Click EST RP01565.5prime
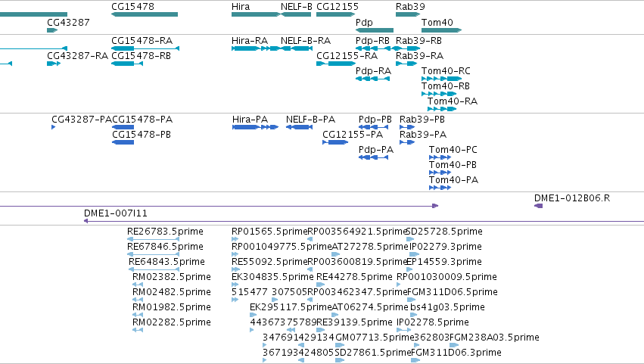 pyautogui.click(x=235, y=240)
